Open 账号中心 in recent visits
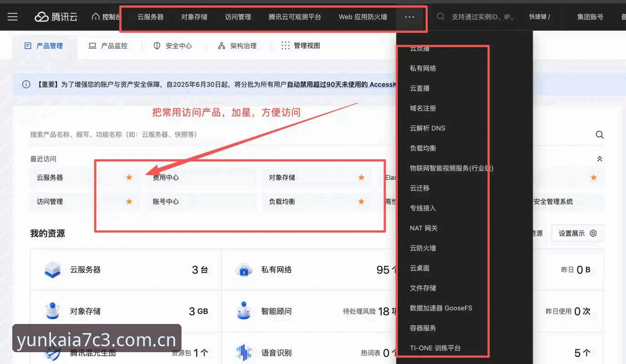Image resolution: width=626 pixels, height=364 pixels. coord(201,202)
